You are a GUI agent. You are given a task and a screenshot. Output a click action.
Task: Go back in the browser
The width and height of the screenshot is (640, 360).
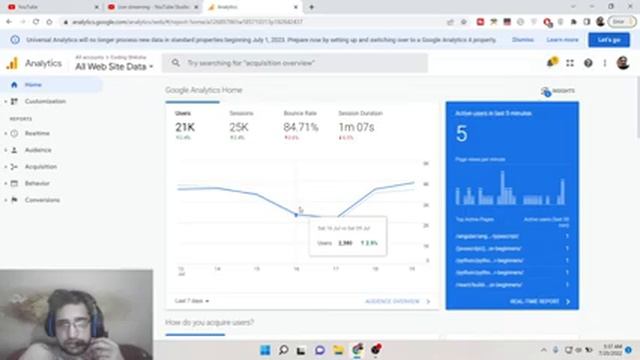pos(9,22)
